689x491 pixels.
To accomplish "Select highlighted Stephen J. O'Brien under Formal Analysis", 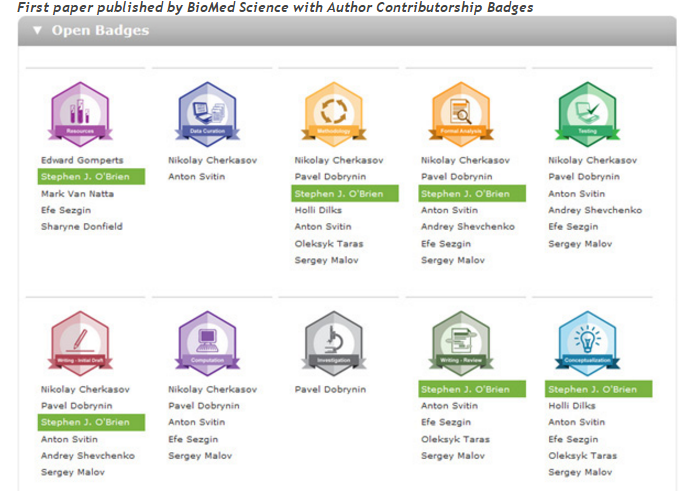I will click(x=472, y=193).
